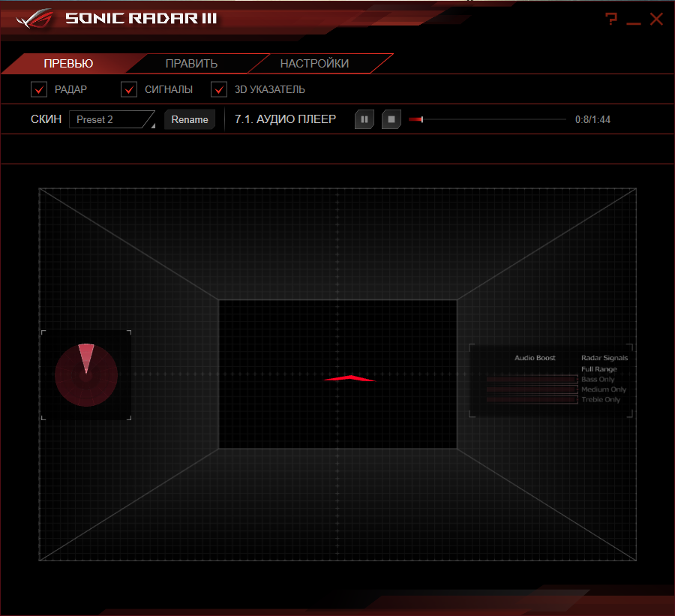The image size is (675, 616).
Task: Click the СКИН label
Action: 46,119
